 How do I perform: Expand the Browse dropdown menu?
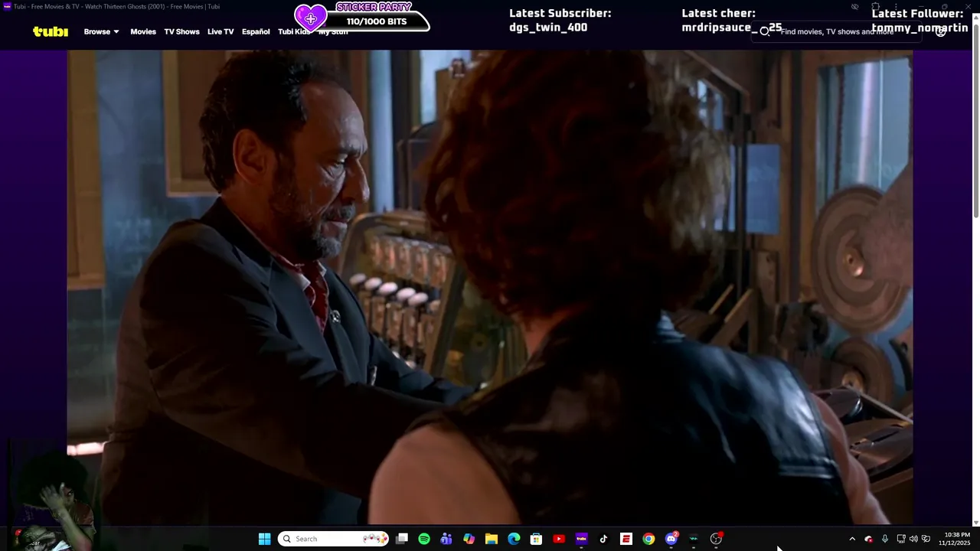click(101, 31)
